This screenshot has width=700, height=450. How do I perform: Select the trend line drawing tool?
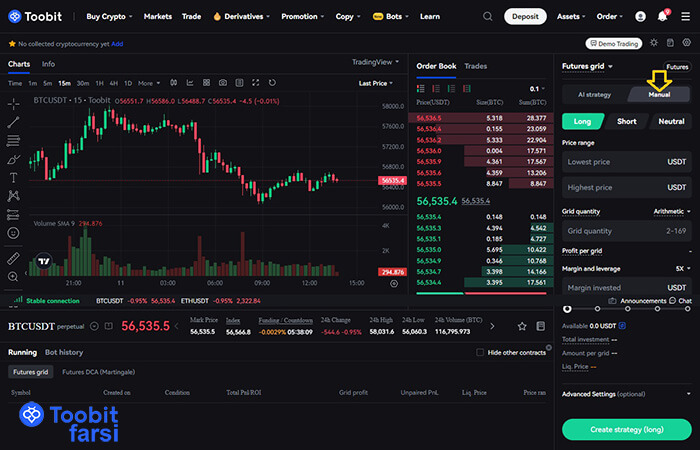tap(14, 122)
